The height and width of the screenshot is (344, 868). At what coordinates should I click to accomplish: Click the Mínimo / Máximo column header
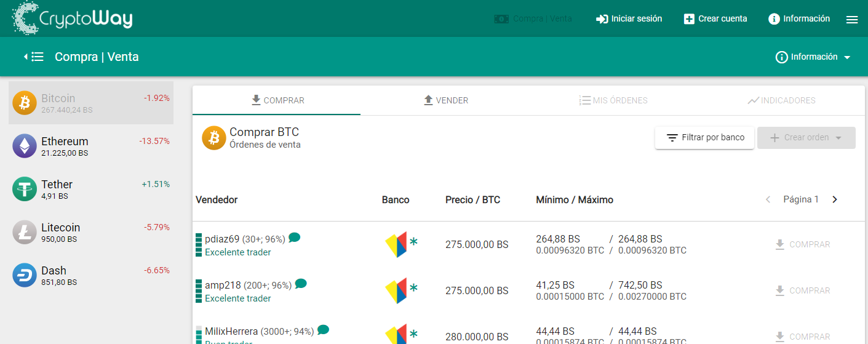(575, 200)
